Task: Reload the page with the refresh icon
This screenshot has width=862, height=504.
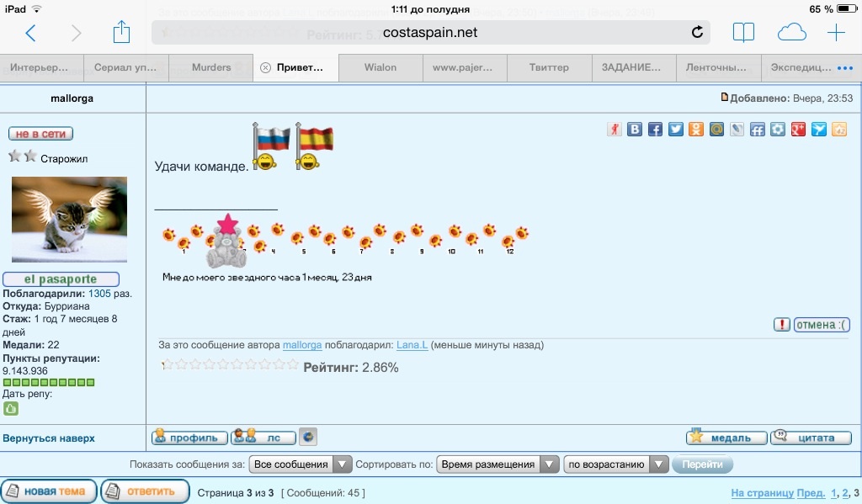Action: [697, 32]
